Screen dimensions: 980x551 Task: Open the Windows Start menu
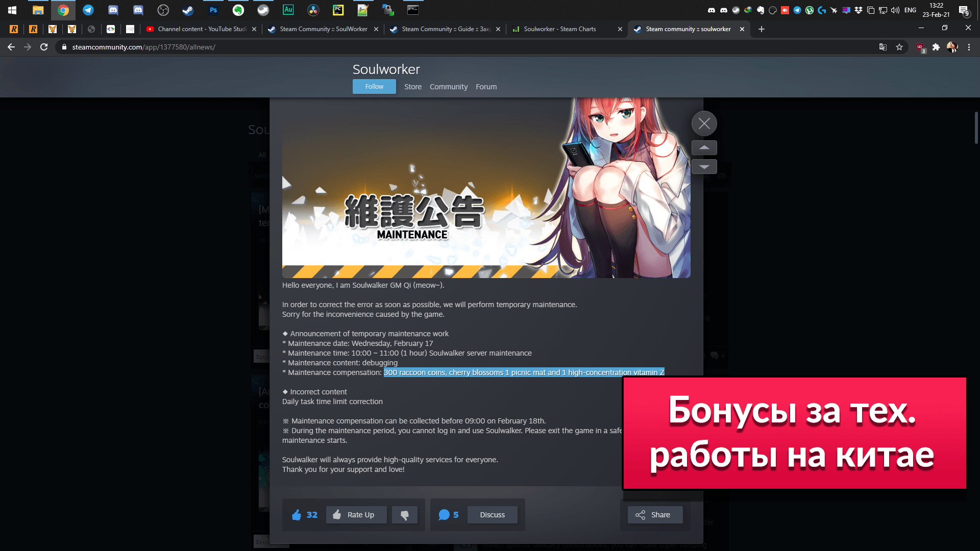coord(12,10)
